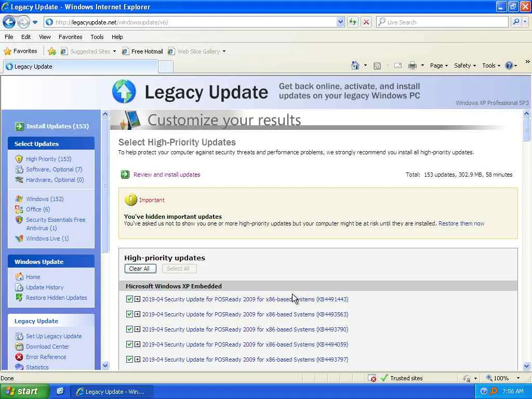This screenshot has height=399, width=532.
Task: Open a new blank tab button
Action: tap(166, 66)
